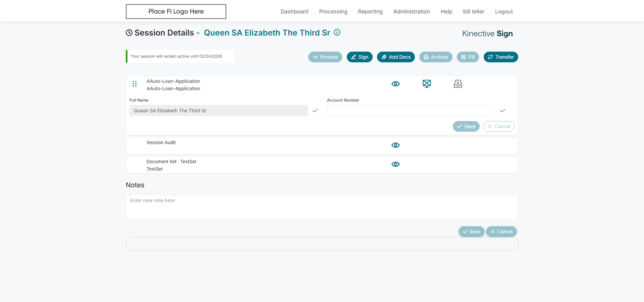
Task: Focus the Account Number field
Action: coord(411,111)
